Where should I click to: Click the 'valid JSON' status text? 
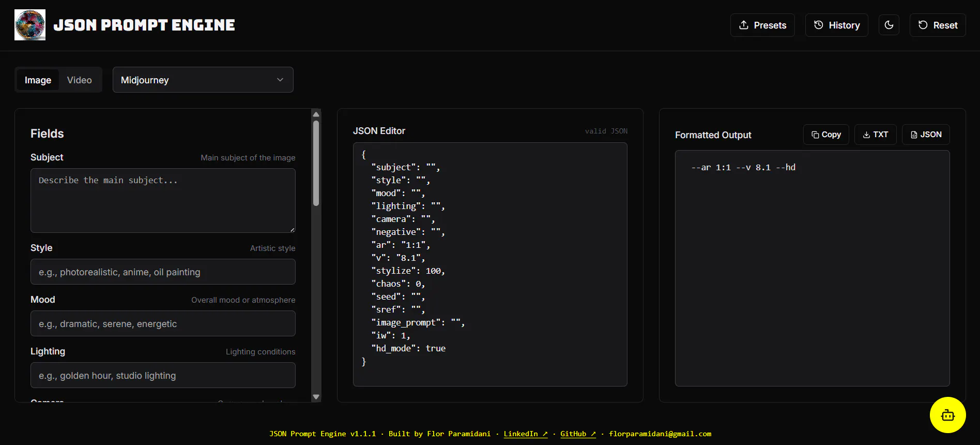606,131
